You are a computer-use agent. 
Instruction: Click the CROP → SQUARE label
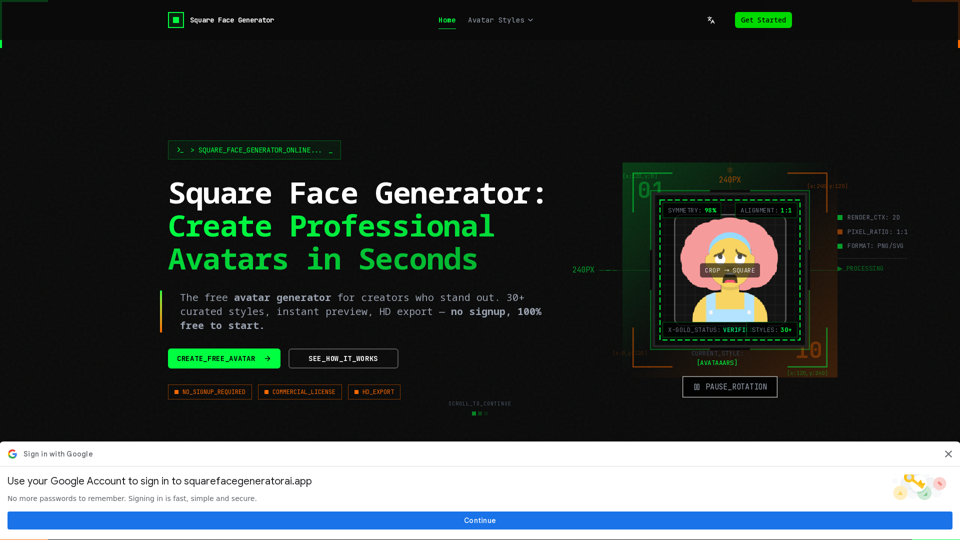(730, 270)
